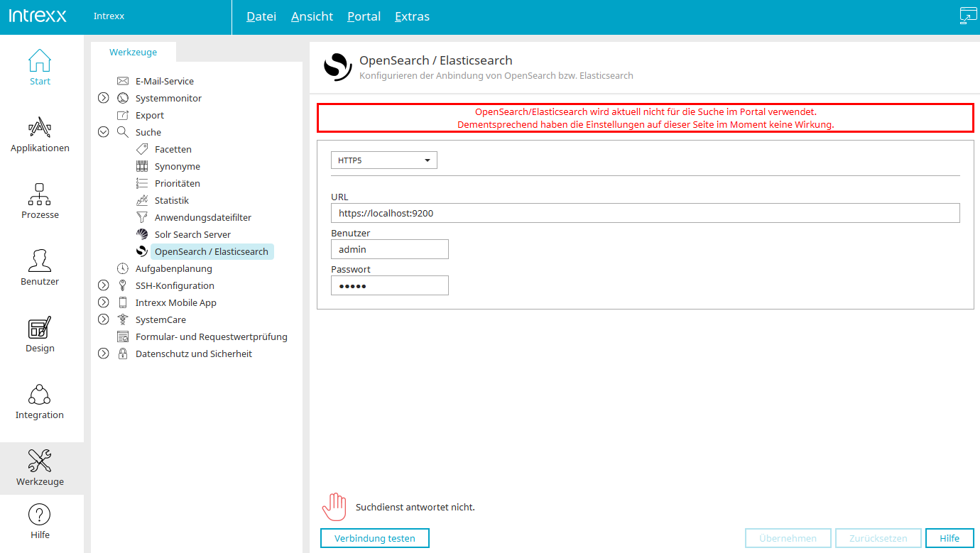The height and width of the screenshot is (553, 980).
Task: Open the HTTPS protocol dropdown
Action: click(384, 160)
